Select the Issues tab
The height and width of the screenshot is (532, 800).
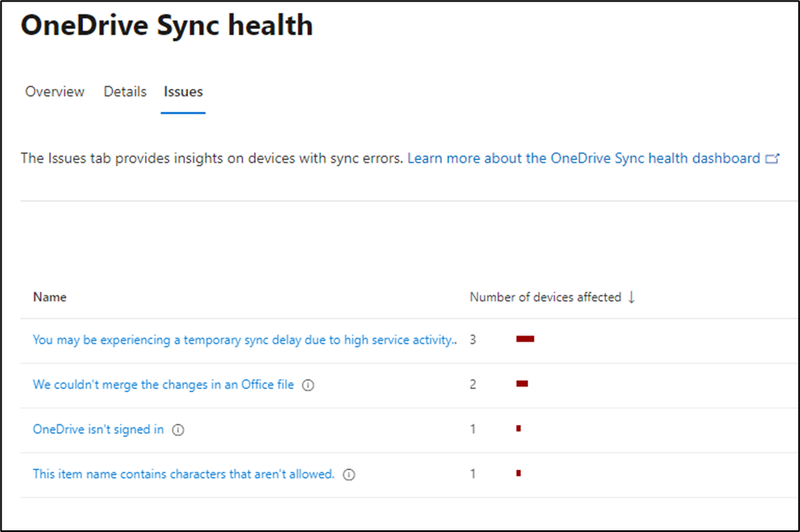tap(183, 91)
